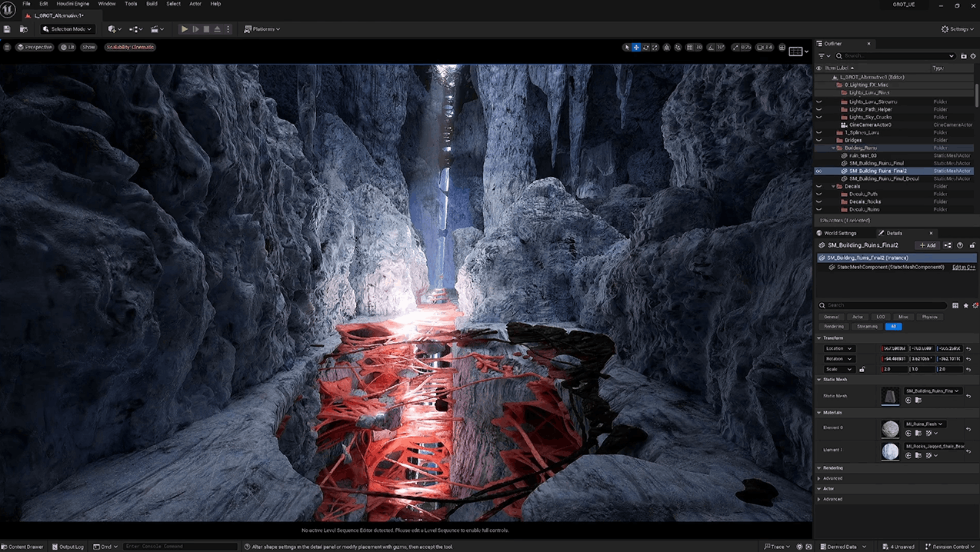Click the Browse content icon next to save
Screen dimensions: 980x552
pyautogui.click(x=24, y=29)
